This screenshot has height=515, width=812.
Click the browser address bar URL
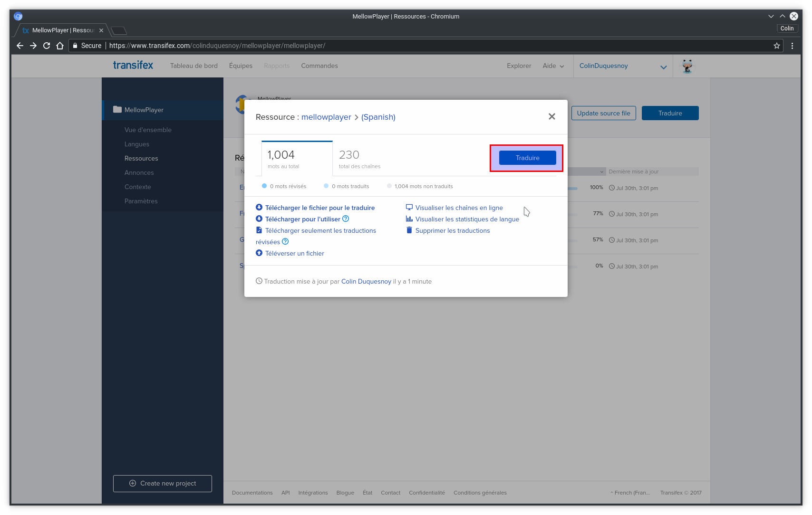(217, 46)
